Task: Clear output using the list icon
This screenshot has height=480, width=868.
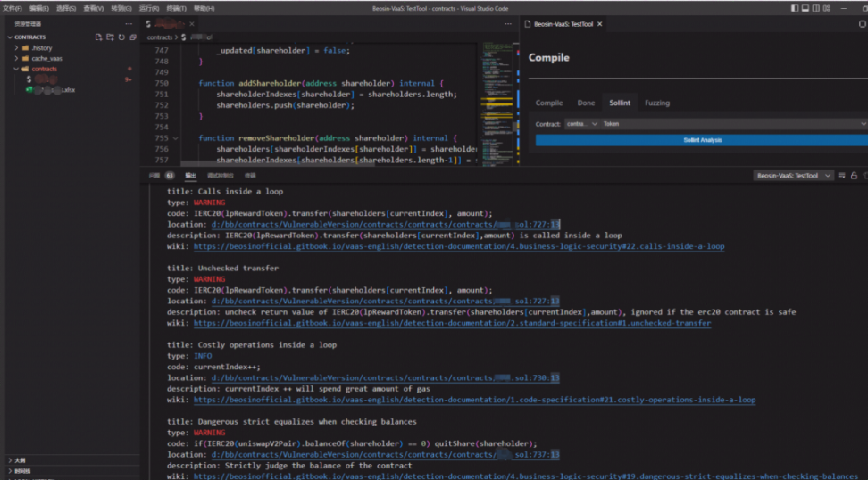Action: click(842, 176)
